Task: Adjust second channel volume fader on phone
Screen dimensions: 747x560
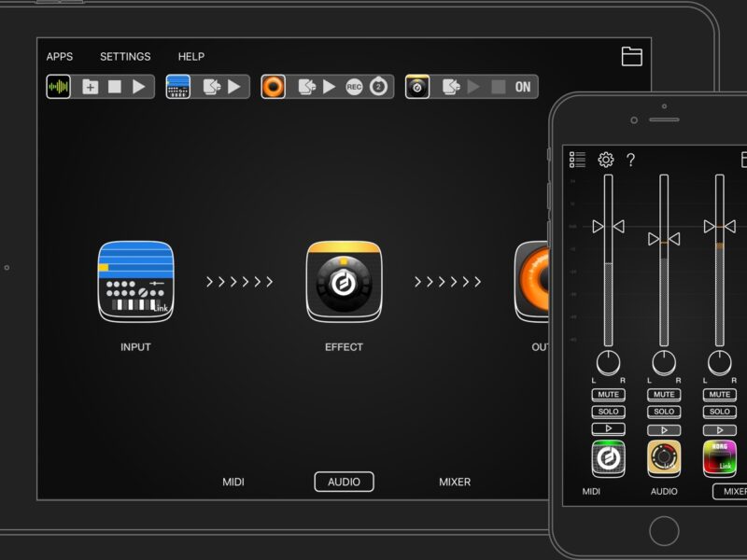Action: pyautogui.click(x=664, y=239)
